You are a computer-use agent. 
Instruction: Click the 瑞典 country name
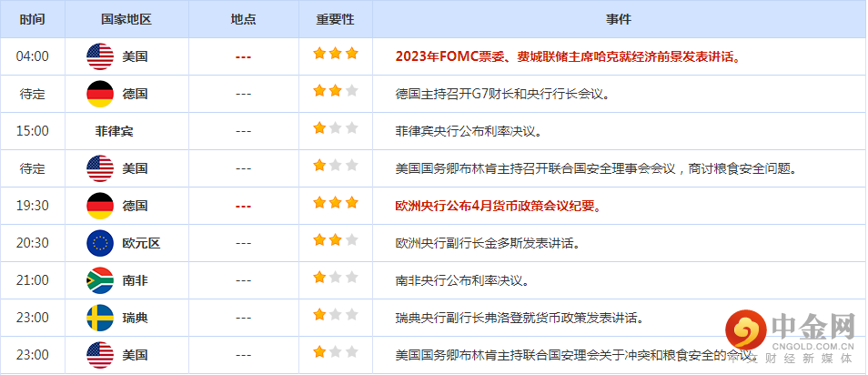click(135, 318)
